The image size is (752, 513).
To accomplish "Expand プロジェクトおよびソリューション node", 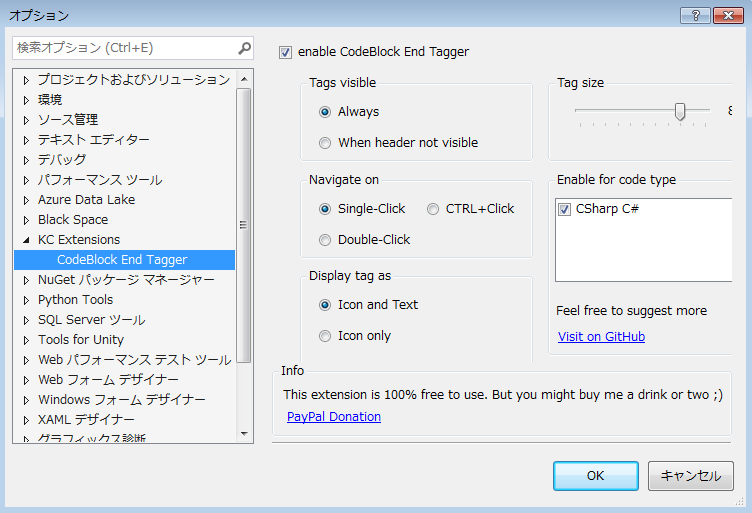I will pos(26,80).
